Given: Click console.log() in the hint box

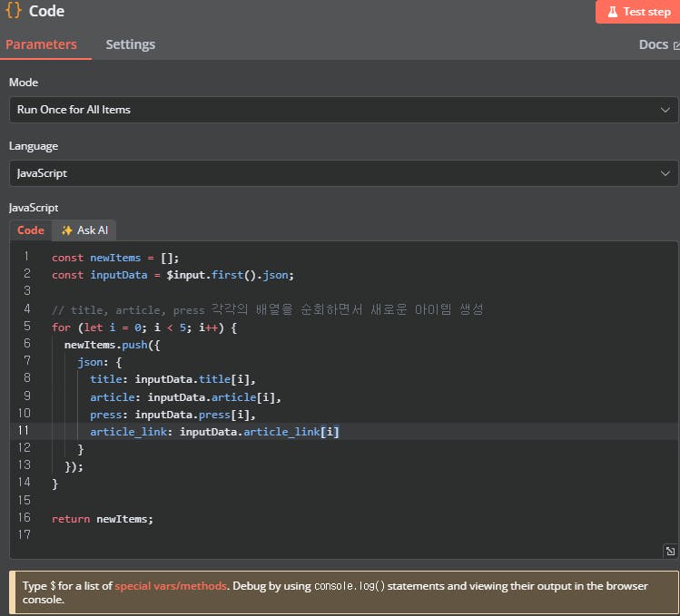Looking at the screenshot, I should 350,586.
